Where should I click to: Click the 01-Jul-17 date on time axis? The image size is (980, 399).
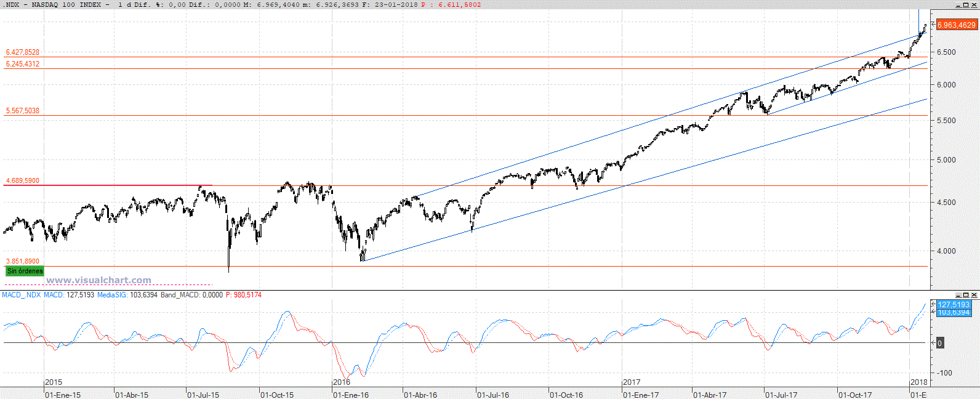[781, 395]
